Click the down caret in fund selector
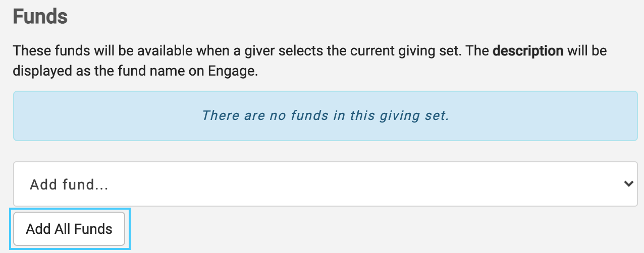The height and width of the screenshot is (253, 644). pos(628,184)
